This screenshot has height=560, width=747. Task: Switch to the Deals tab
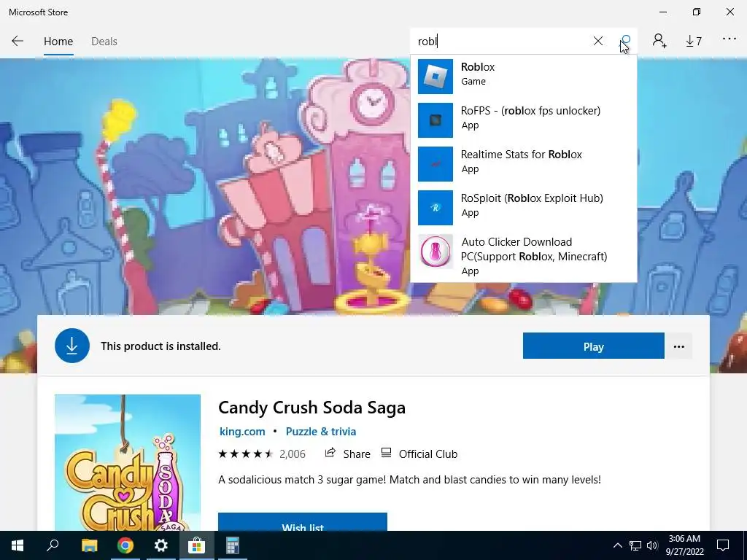click(x=104, y=42)
